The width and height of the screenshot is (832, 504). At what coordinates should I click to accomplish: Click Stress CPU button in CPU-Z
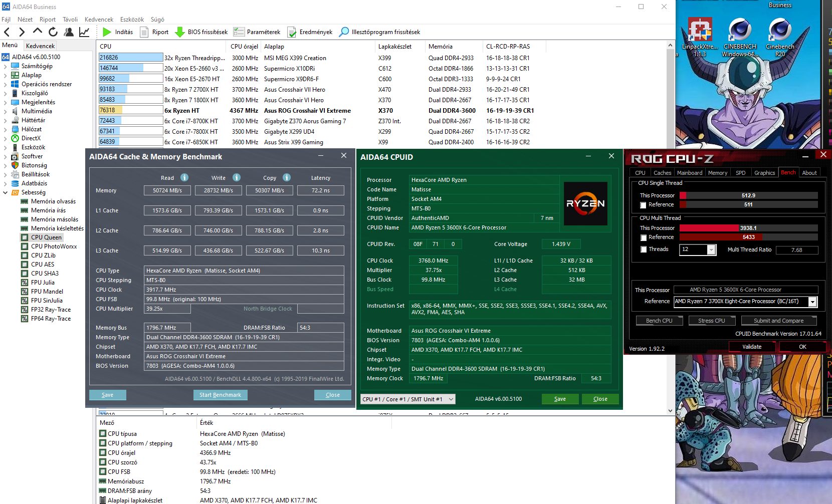coord(711,321)
